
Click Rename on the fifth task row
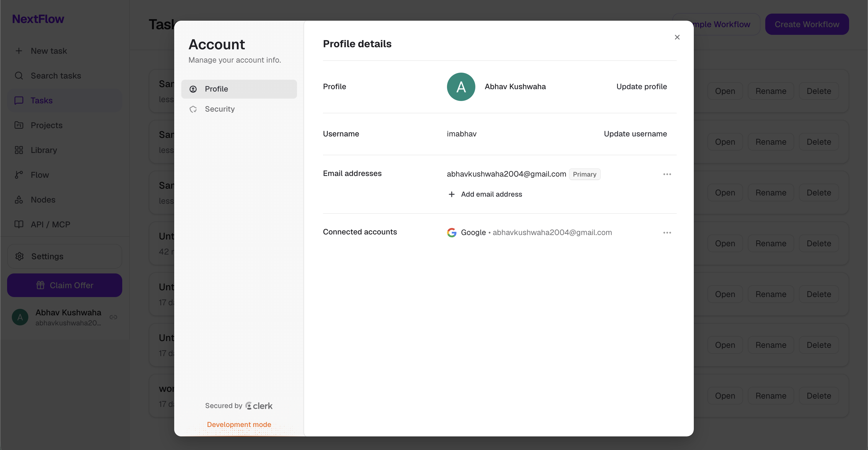[x=771, y=294]
